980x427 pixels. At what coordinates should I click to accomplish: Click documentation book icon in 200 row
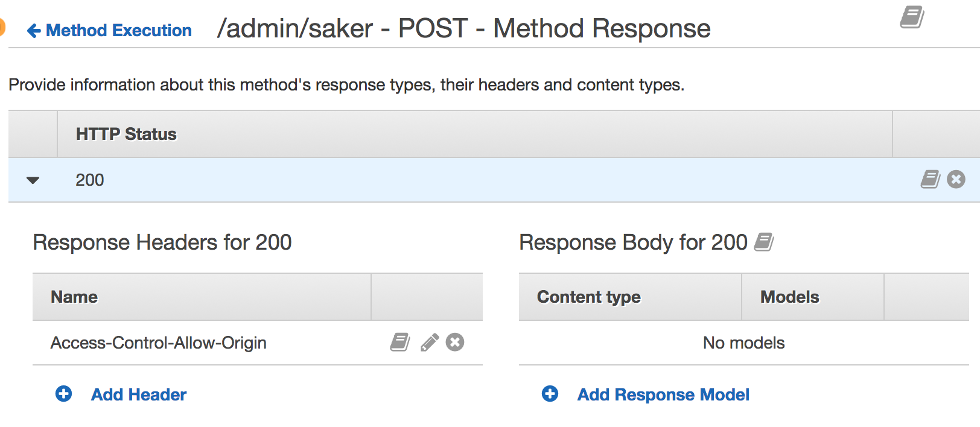click(x=930, y=179)
